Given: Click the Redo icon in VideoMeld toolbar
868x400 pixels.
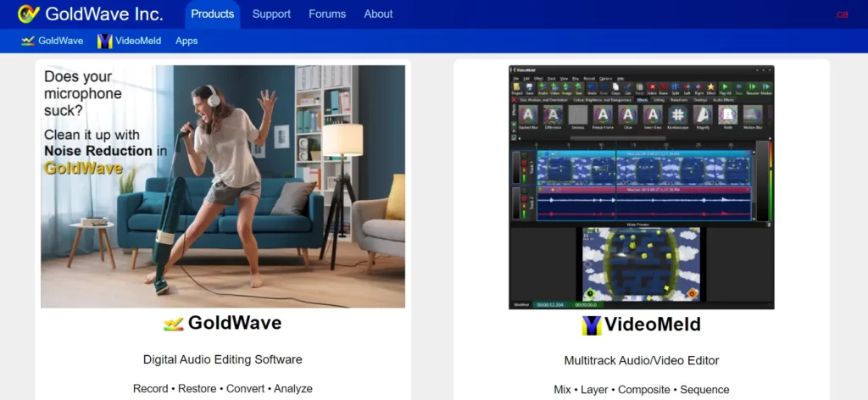Looking at the screenshot, I should click(604, 88).
